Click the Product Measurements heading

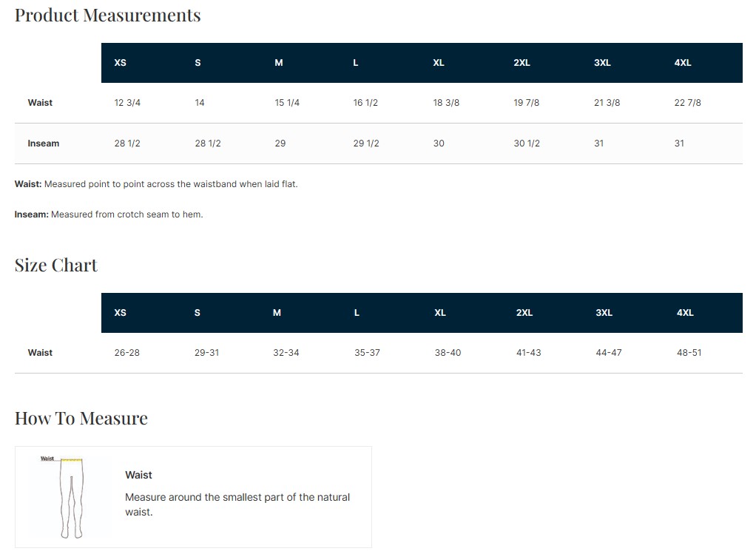pyautogui.click(x=107, y=16)
